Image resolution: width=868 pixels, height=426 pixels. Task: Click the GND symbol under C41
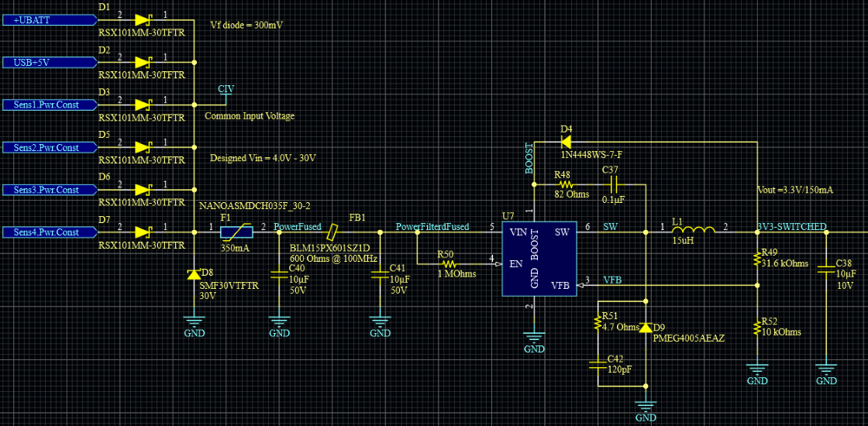click(x=380, y=325)
